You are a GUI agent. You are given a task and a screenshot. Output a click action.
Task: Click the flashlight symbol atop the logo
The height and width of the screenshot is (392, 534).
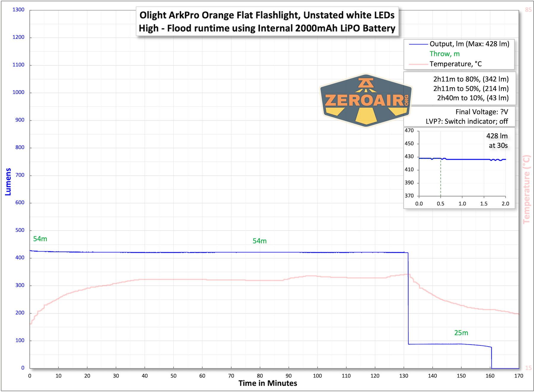[x=366, y=83]
